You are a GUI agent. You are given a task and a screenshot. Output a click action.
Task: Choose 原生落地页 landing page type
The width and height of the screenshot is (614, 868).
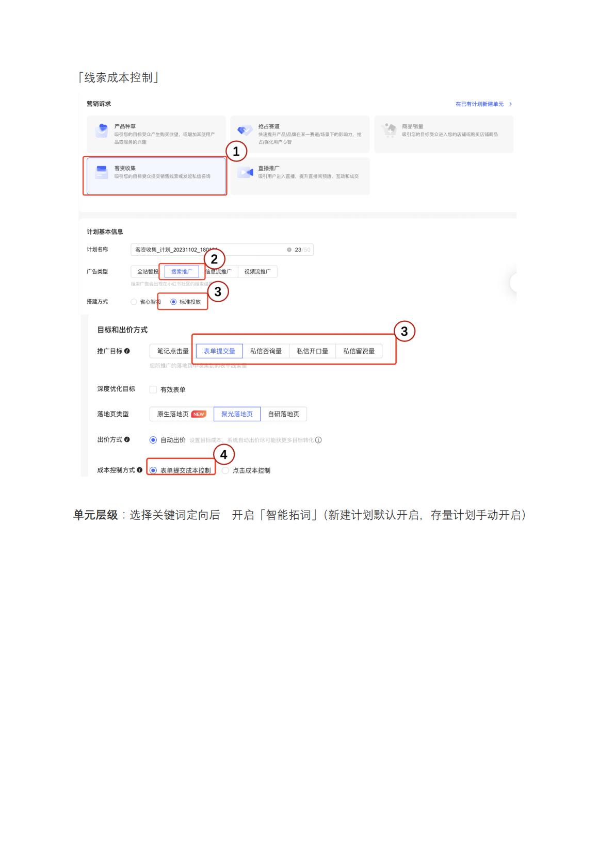(182, 414)
